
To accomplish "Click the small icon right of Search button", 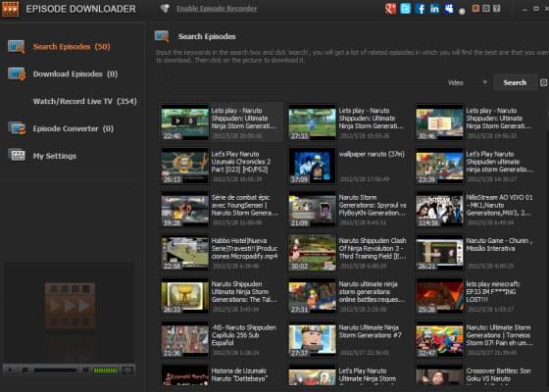I will pyautogui.click(x=543, y=82).
